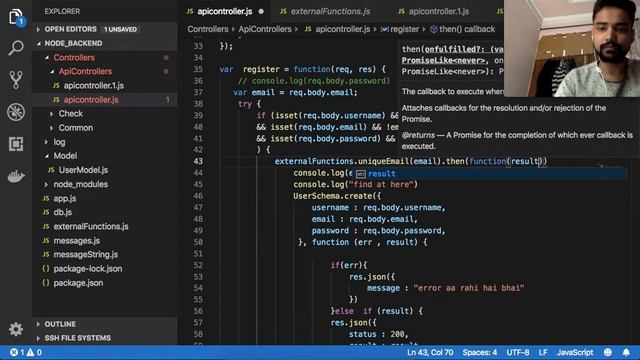Click apicontroller.js in the breadcrumb
The height and width of the screenshot is (360, 640).
point(342,29)
